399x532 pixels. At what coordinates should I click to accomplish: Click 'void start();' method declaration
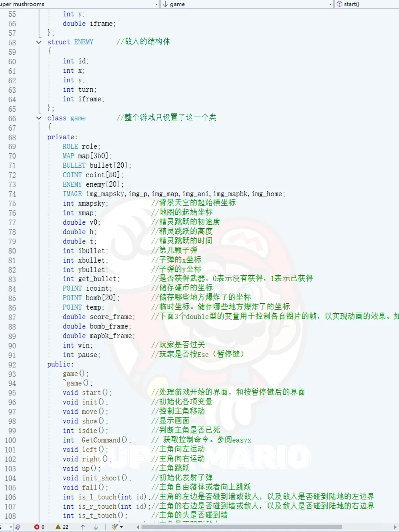[87, 393]
